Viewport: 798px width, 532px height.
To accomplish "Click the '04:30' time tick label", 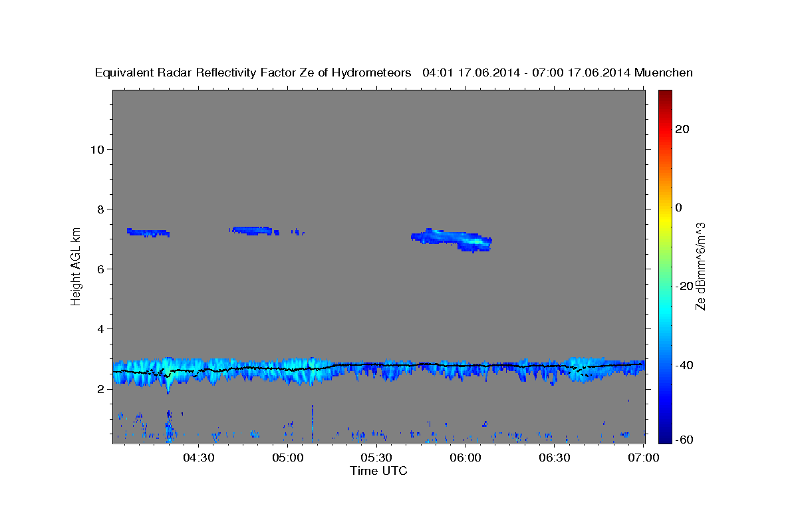I will (x=199, y=458).
